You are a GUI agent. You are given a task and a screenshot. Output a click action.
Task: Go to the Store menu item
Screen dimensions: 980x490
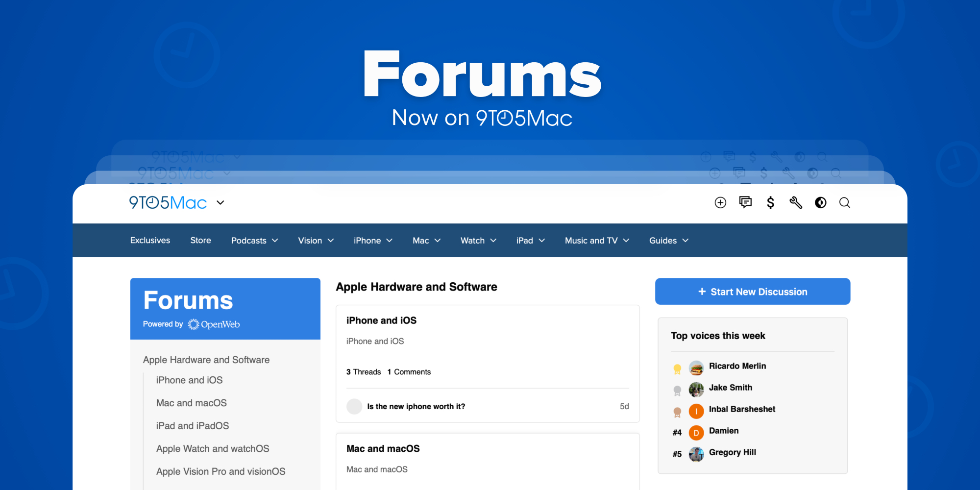[200, 241]
